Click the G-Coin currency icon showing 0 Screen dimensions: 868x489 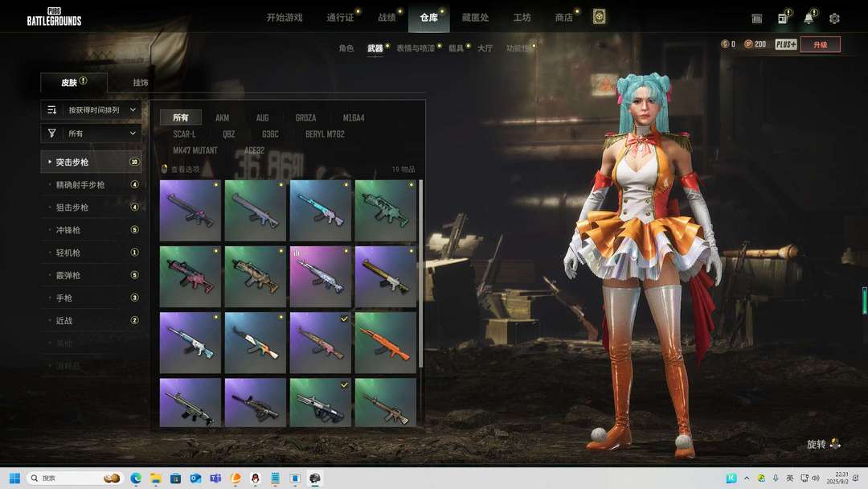(x=725, y=44)
